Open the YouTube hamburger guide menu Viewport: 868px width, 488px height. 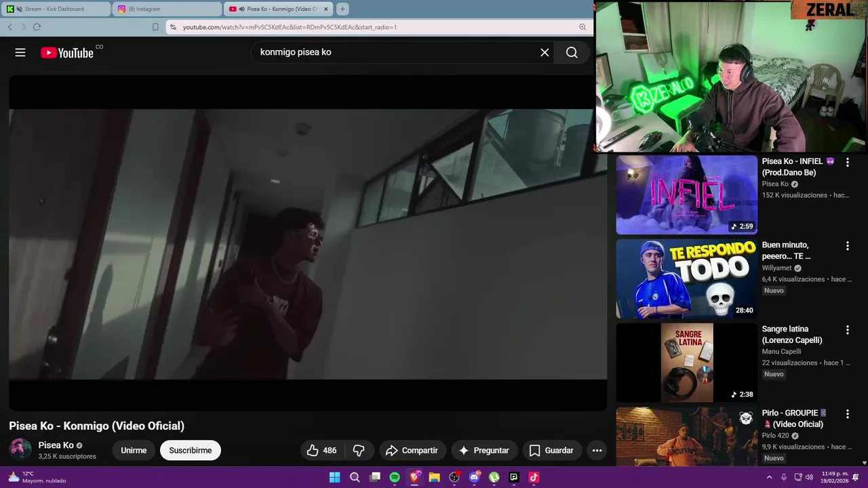click(20, 52)
